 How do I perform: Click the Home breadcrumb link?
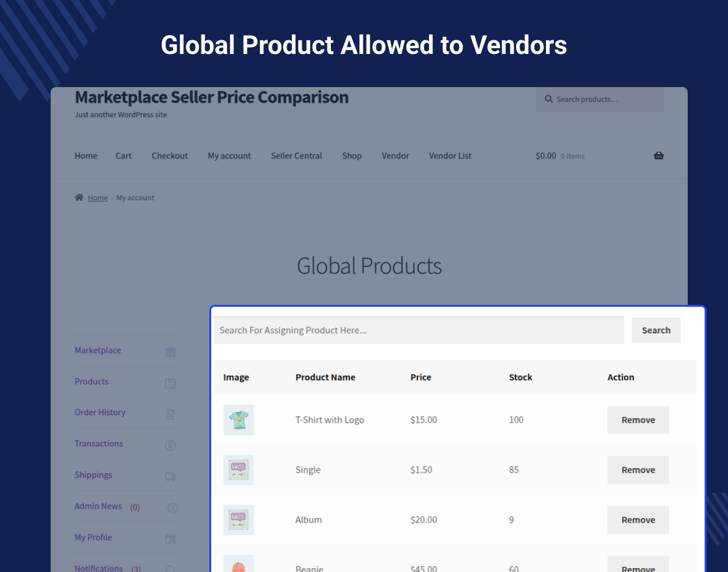click(x=97, y=198)
